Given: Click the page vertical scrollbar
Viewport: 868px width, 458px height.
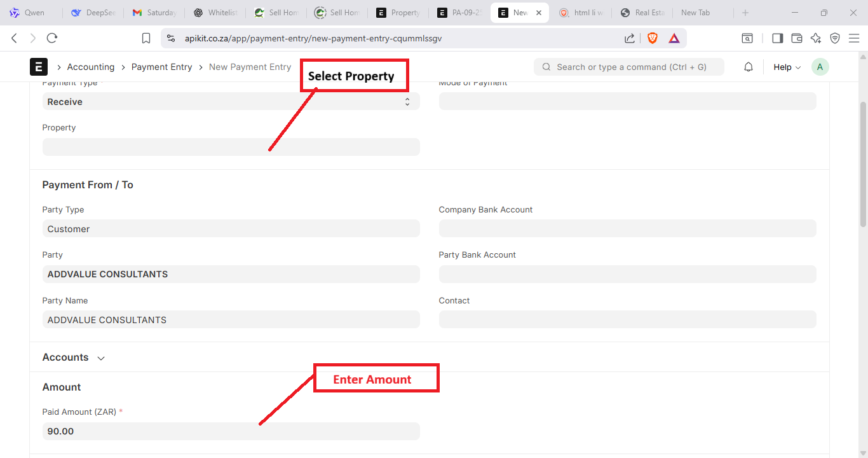Looking at the screenshot, I should [862, 164].
